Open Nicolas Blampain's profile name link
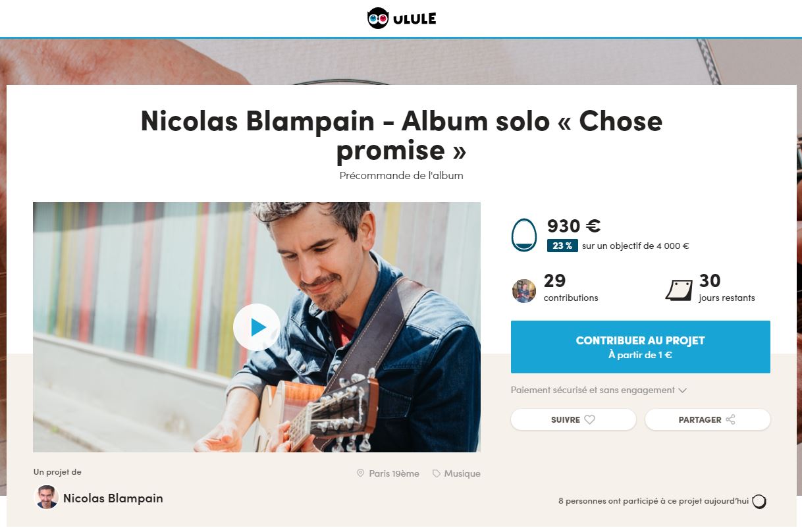Screen dimensions: 802x532 click(113, 498)
